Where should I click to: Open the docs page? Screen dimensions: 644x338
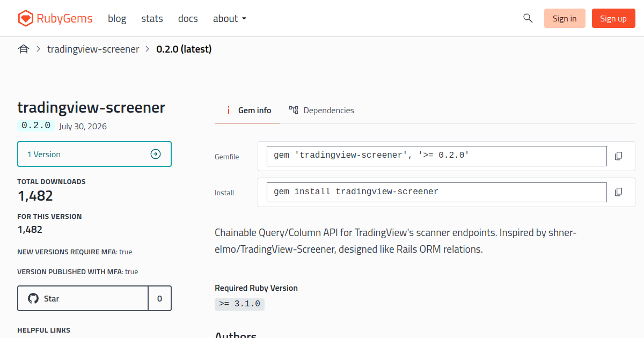[188, 18]
